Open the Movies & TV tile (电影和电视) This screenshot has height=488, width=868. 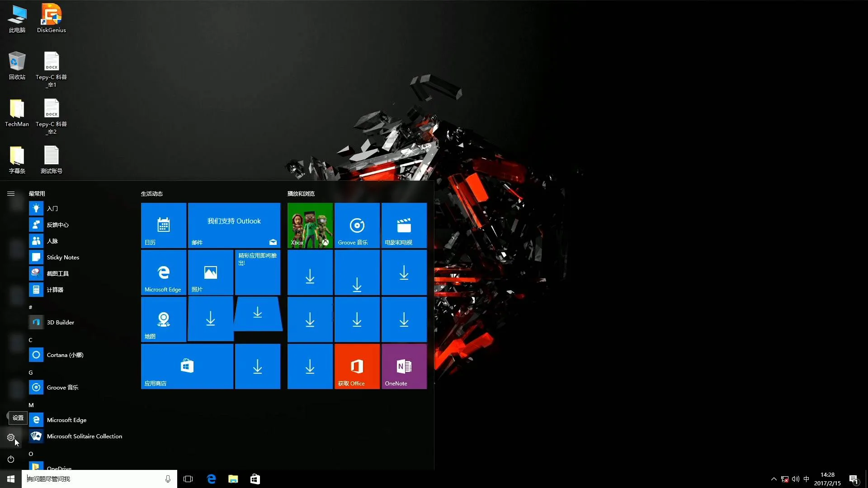404,225
